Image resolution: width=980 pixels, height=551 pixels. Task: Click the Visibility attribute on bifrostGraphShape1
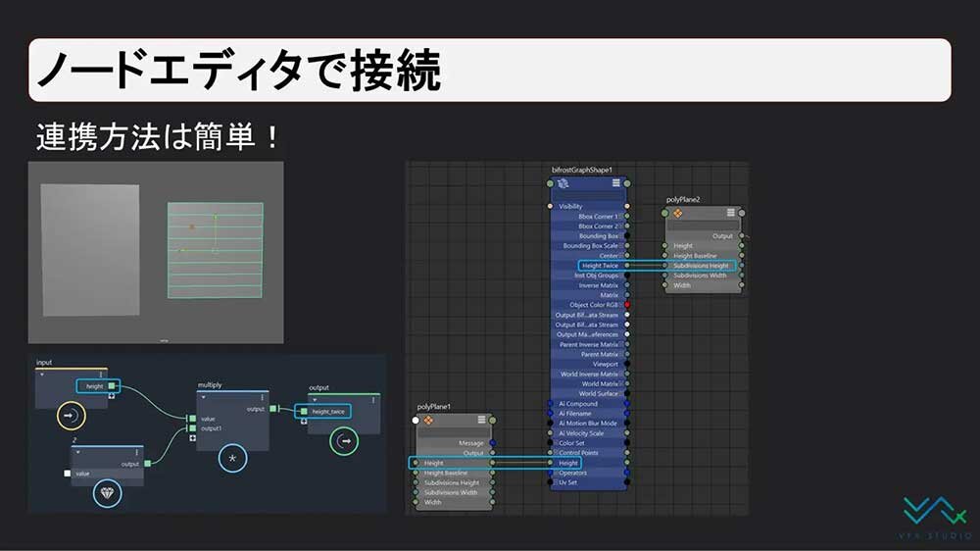(570, 207)
